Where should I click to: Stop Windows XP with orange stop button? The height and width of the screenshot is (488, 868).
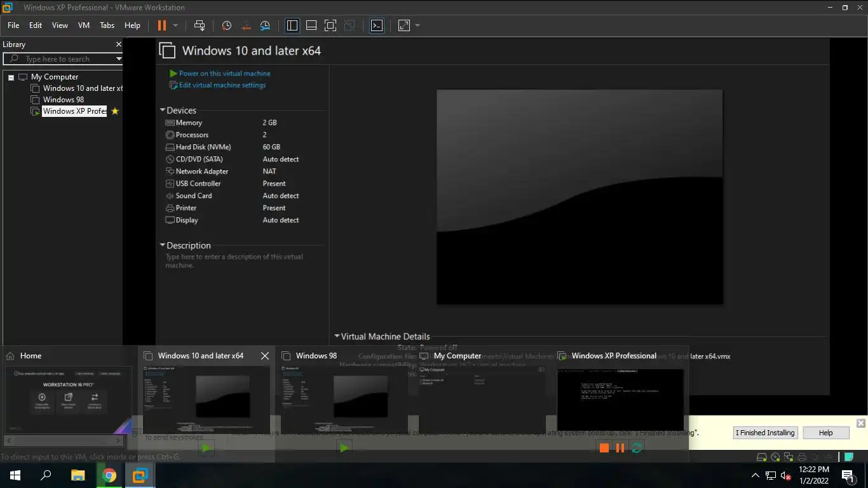604,448
